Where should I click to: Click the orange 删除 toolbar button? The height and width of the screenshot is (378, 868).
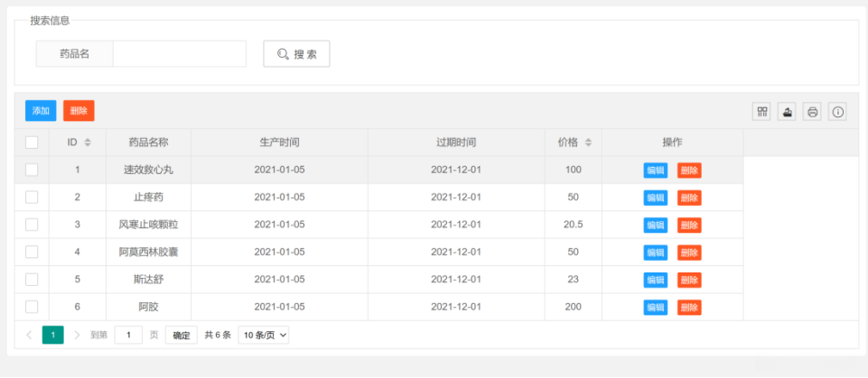pos(79,111)
